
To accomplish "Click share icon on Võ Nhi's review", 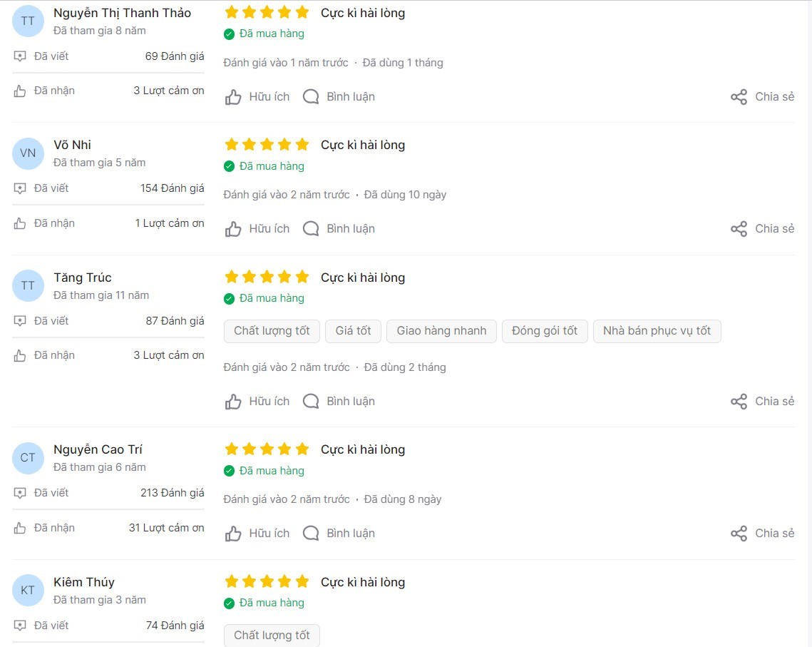I will [x=739, y=229].
